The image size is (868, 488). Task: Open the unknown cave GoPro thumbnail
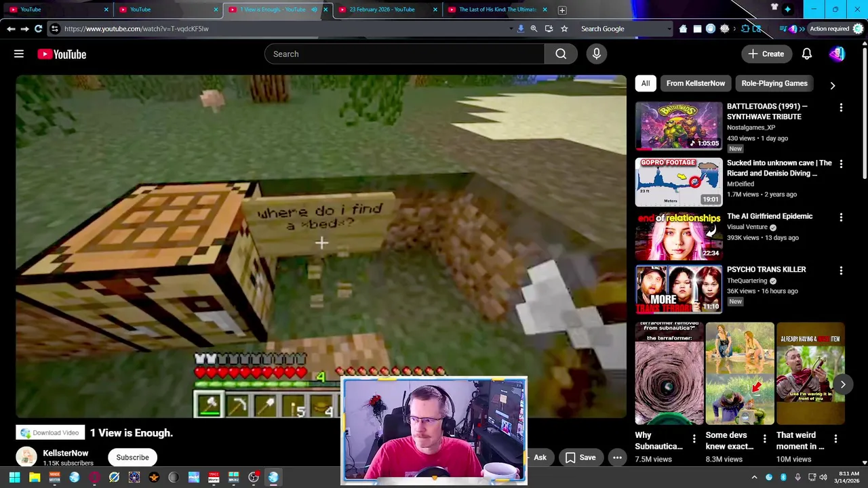(x=679, y=182)
